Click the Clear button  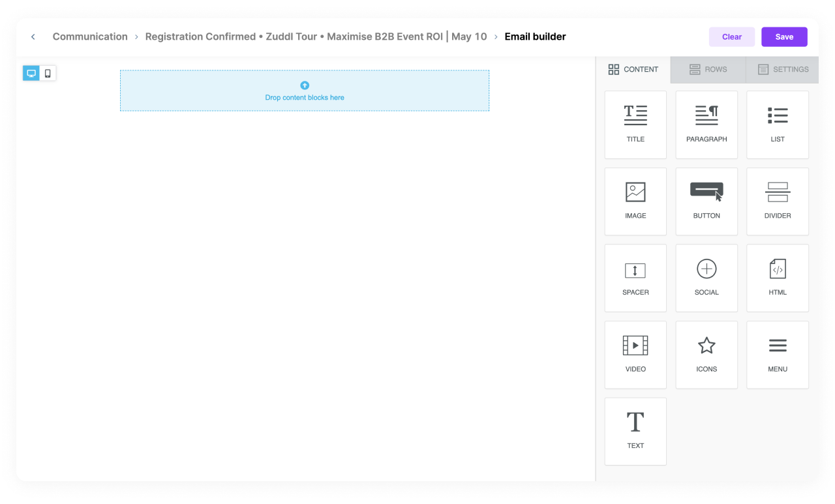tap(732, 37)
